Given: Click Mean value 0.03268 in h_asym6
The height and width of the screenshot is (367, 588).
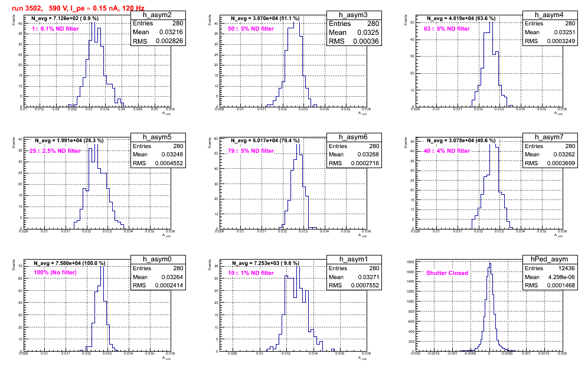Looking at the screenshot, I should 368,154.
